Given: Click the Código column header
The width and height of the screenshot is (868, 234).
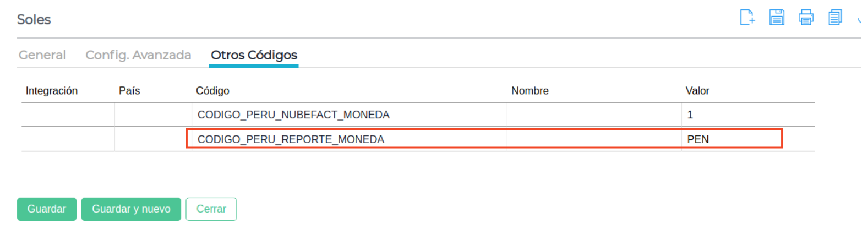Looking at the screenshot, I should coord(212,91).
